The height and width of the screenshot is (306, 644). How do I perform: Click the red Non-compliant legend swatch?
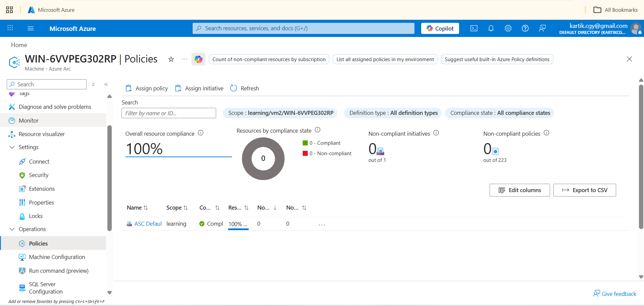(x=305, y=153)
